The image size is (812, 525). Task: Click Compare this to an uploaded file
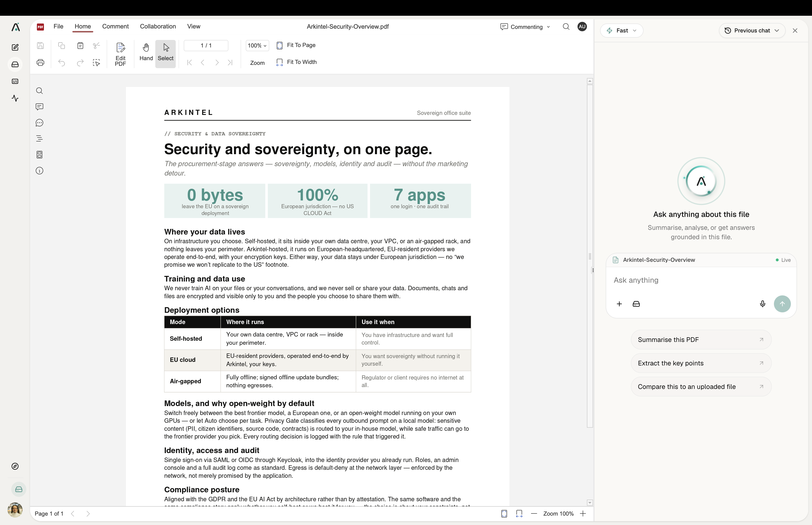[x=701, y=387]
